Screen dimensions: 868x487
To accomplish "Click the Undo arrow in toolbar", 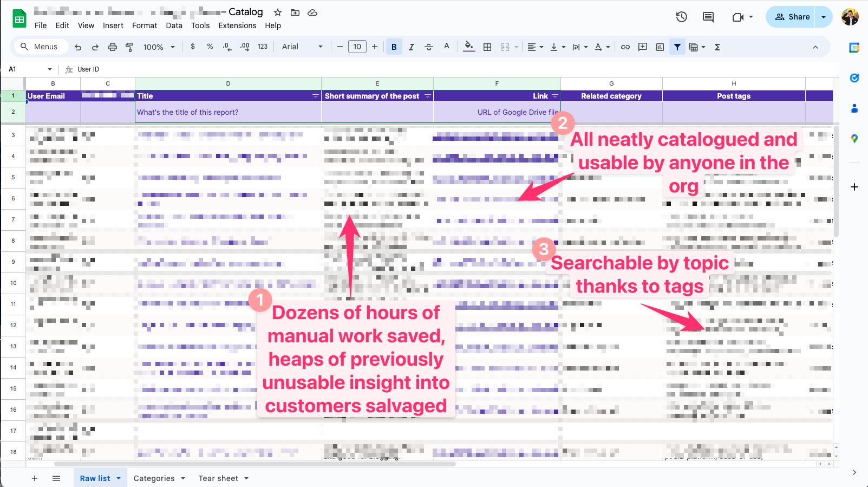I will 78,47.
